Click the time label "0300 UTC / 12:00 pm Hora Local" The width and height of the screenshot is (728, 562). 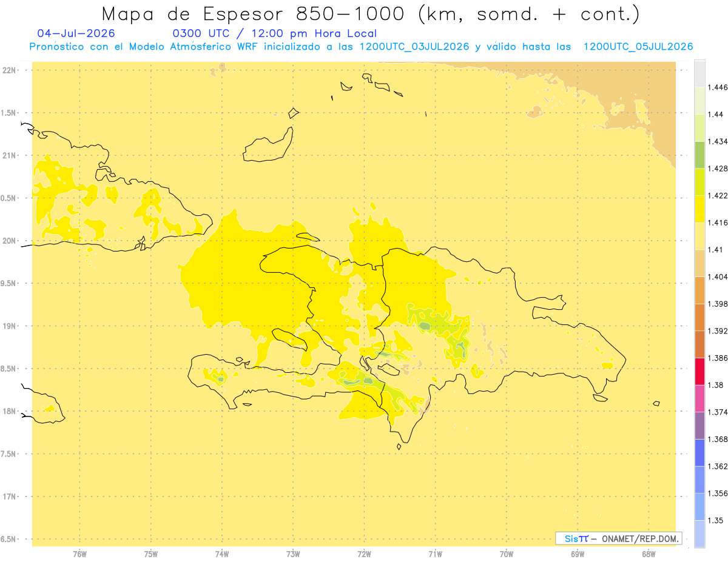click(274, 34)
